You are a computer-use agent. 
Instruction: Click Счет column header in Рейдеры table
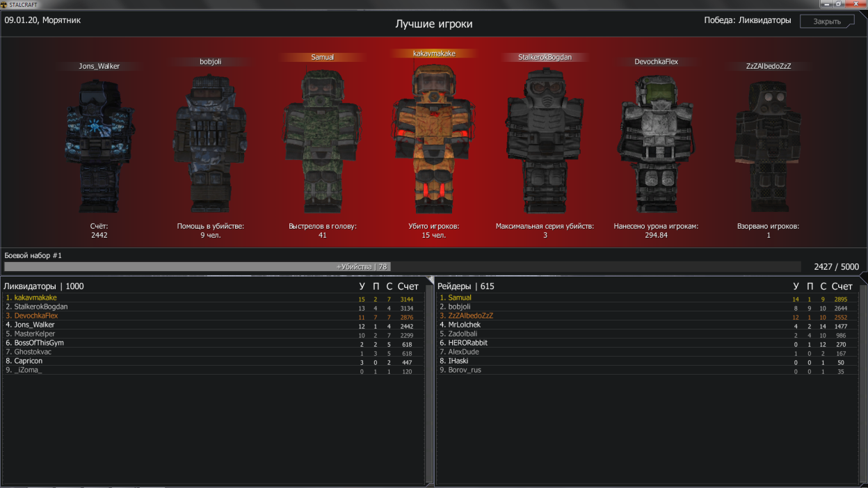[842, 286]
